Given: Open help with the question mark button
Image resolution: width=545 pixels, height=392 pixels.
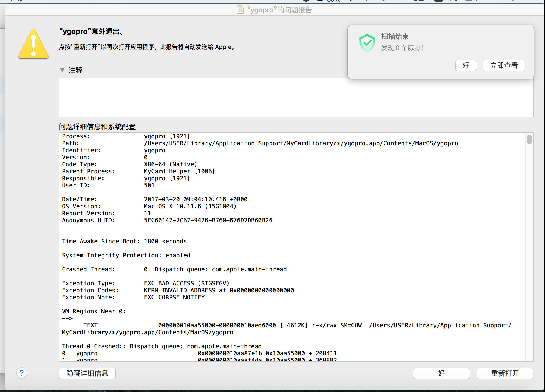Looking at the screenshot, I should coord(22,373).
